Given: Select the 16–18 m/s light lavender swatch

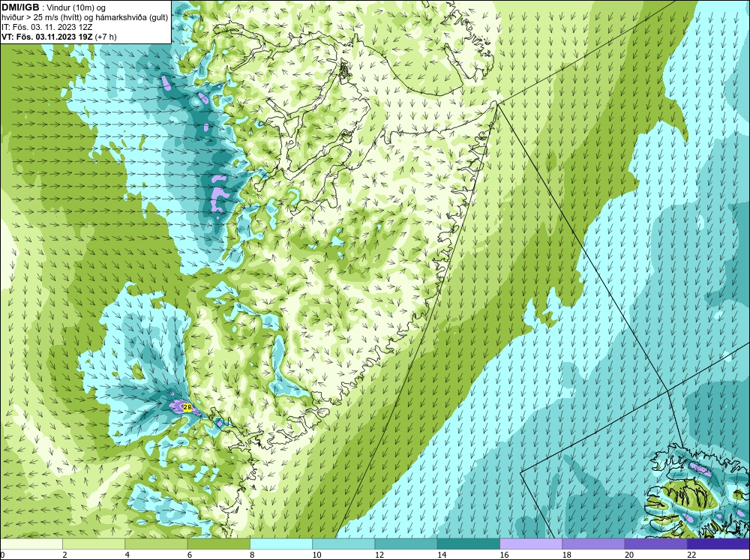Looking at the screenshot, I should coord(531,544).
